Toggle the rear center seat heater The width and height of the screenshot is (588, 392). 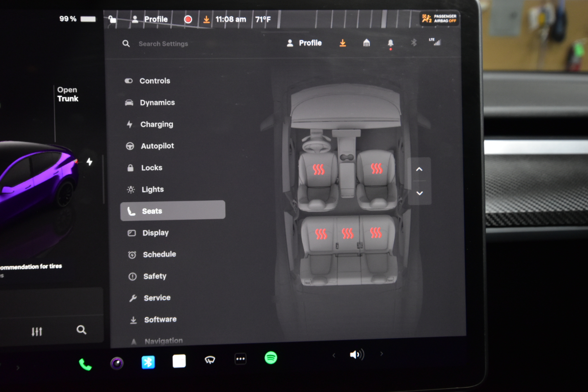point(348,234)
